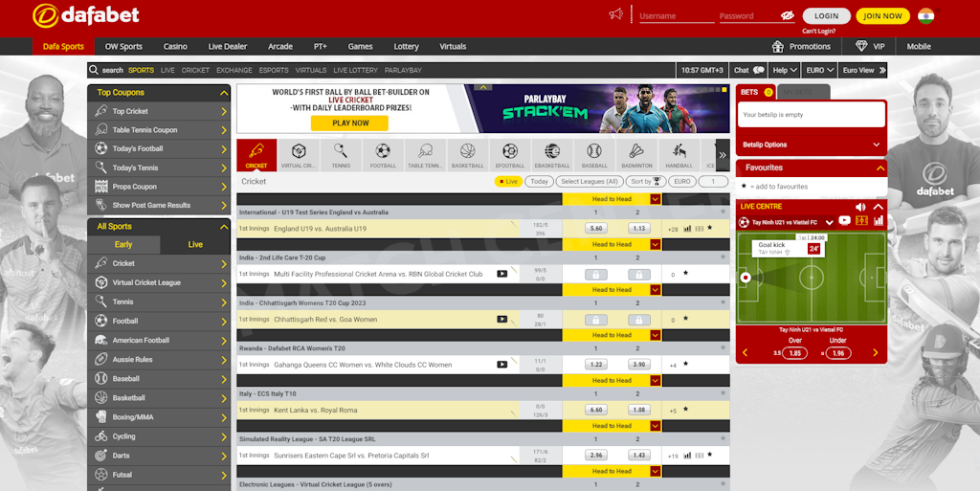Image resolution: width=980 pixels, height=491 pixels.
Task: Select the Virtual Cricket sport icon
Action: (x=299, y=155)
